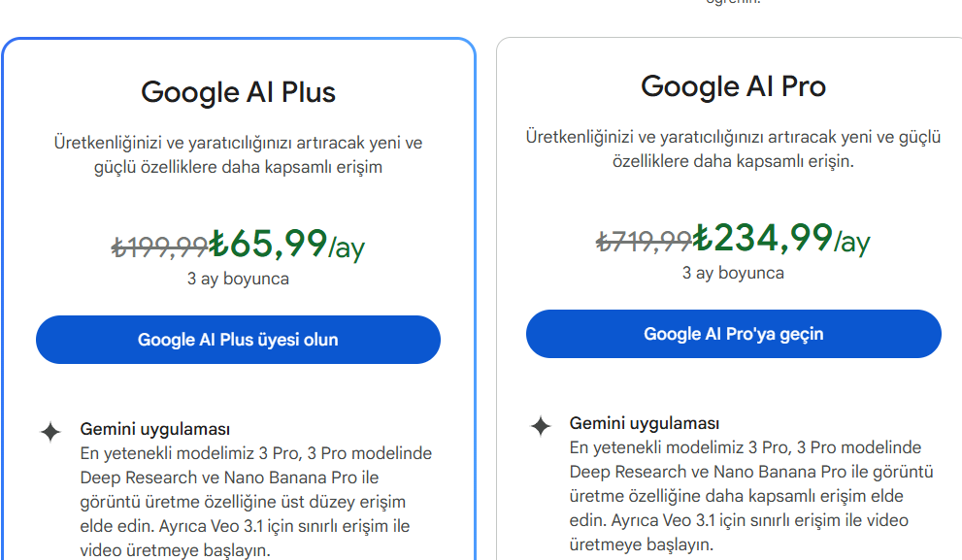Viewport: 962px width, 560px height.
Task: Click the crossed-out ₺199,99 original price
Action: (x=159, y=247)
